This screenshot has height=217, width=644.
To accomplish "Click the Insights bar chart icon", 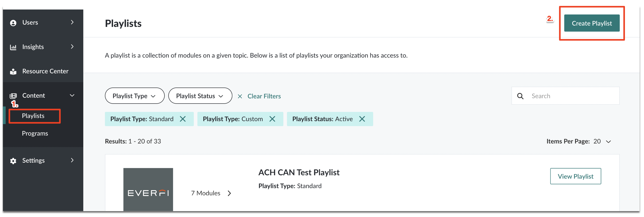I will click(13, 47).
